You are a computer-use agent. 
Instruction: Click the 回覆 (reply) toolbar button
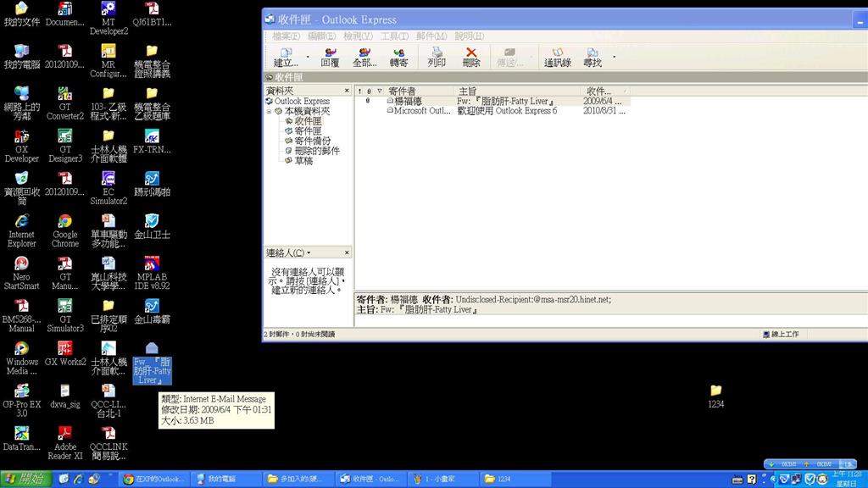330,58
